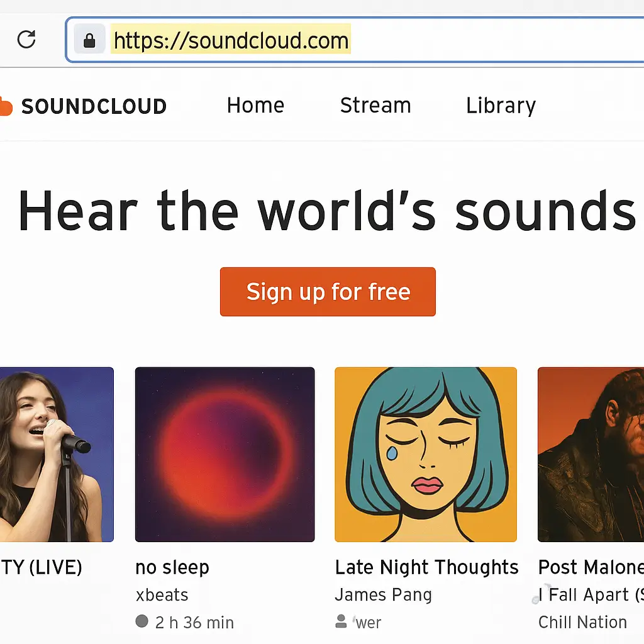
Task: Go to the Home tab
Action: [255, 106]
